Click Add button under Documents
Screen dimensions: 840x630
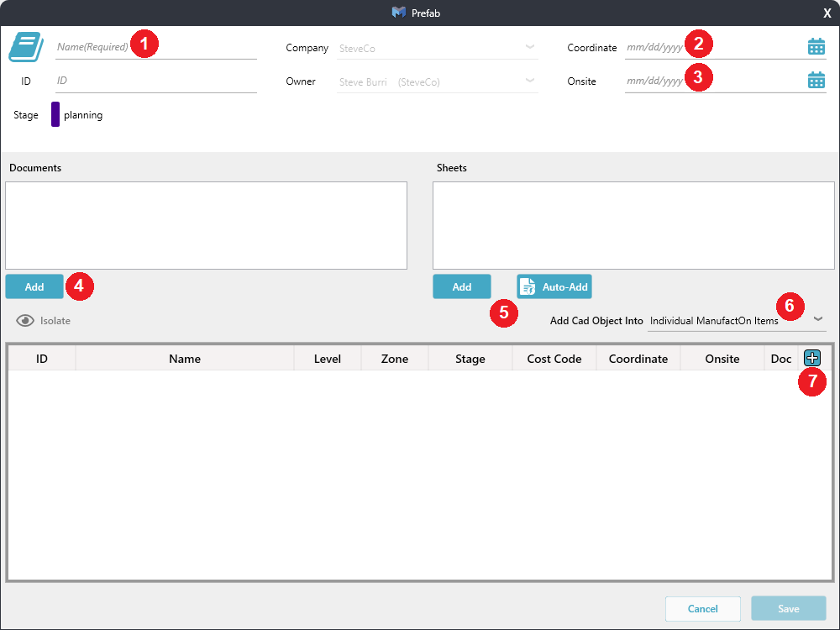34,286
